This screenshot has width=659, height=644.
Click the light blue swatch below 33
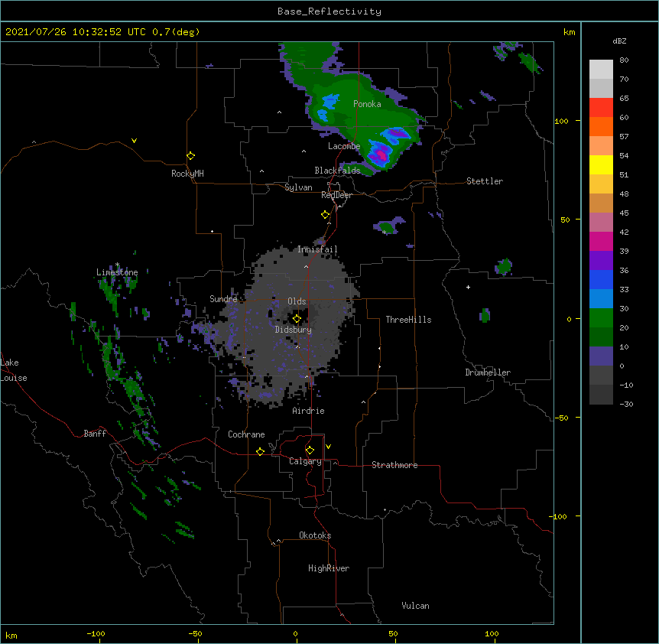601,298
